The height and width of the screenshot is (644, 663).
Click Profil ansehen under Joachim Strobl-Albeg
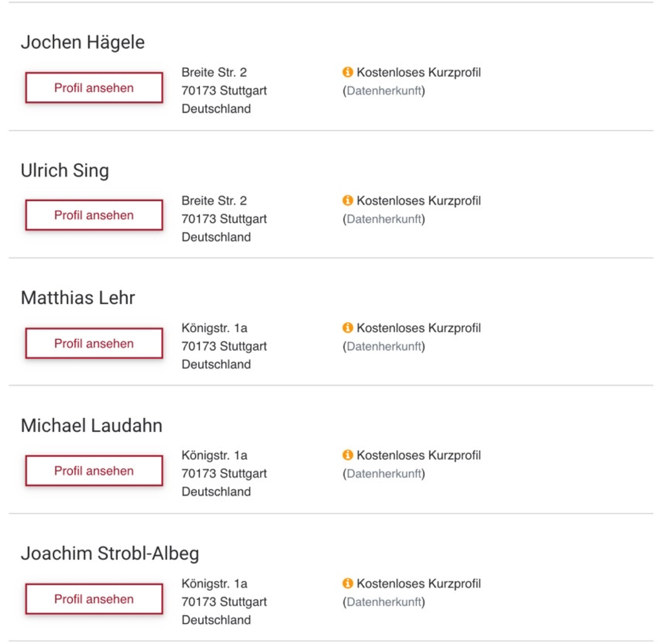point(94,599)
